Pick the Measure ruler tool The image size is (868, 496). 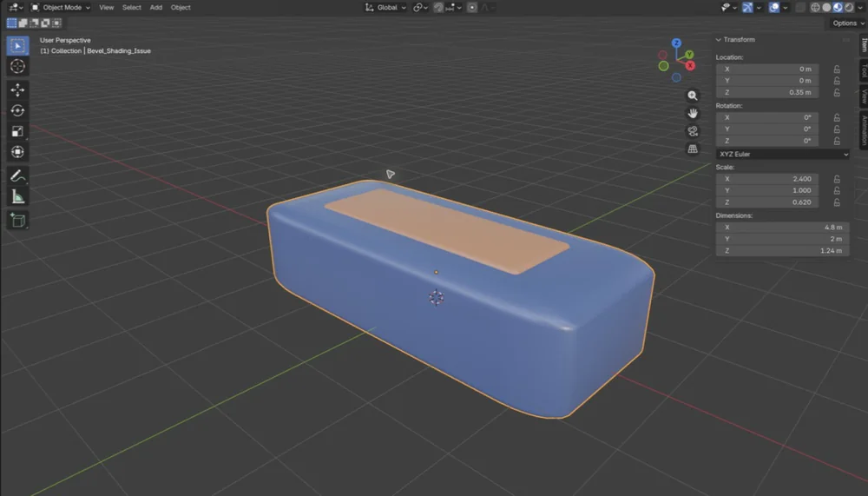tap(17, 196)
